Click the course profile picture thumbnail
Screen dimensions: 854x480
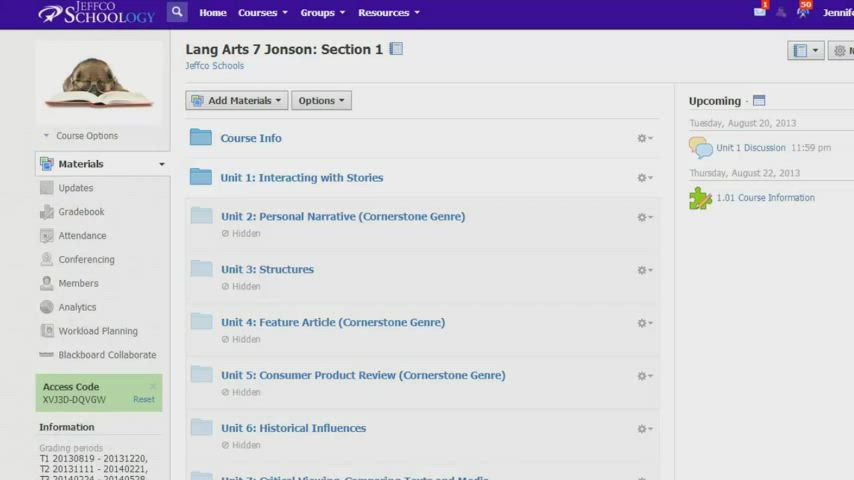(99, 82)
